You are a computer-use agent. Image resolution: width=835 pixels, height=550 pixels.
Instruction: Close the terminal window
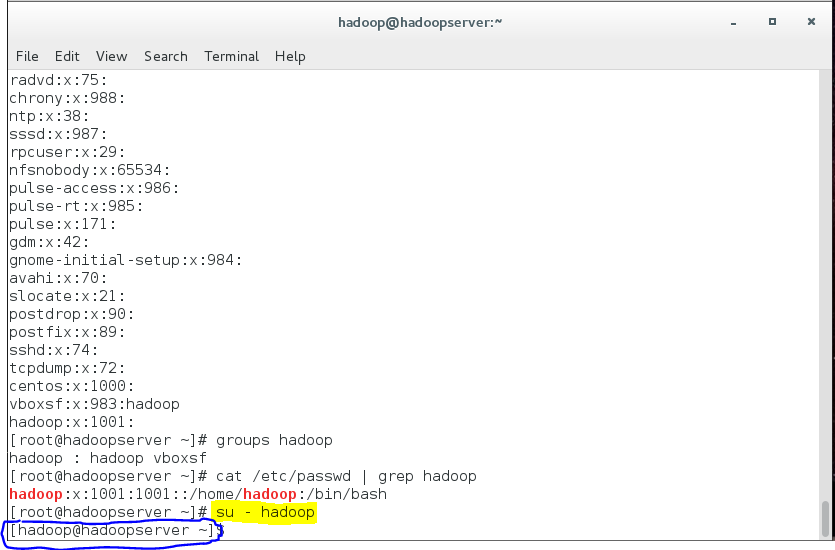coord(811,22)
